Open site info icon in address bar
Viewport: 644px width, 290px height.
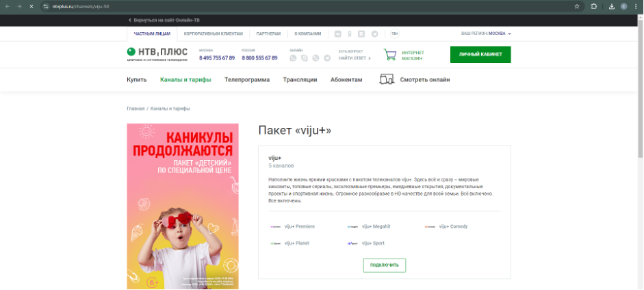tap(46, 7)
